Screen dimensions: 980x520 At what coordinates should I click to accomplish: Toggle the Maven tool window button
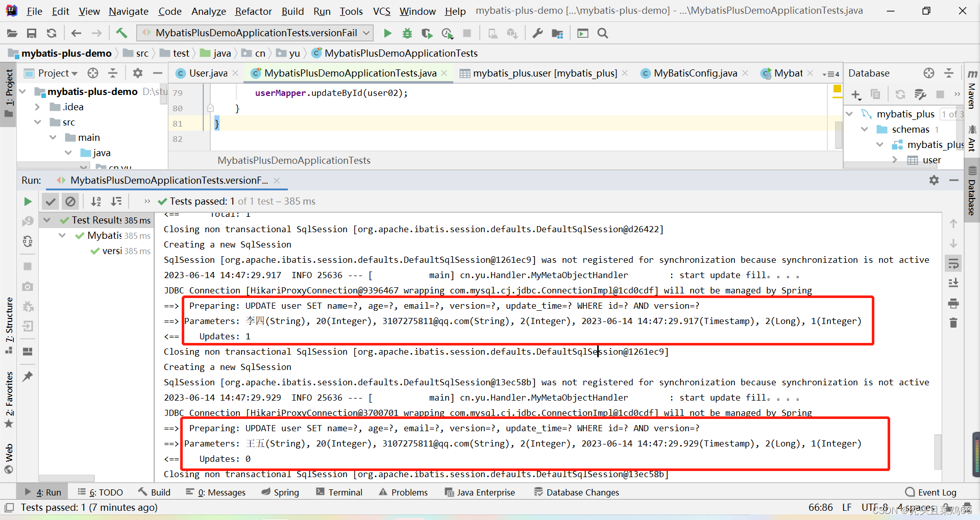click(x=972, y=89)
